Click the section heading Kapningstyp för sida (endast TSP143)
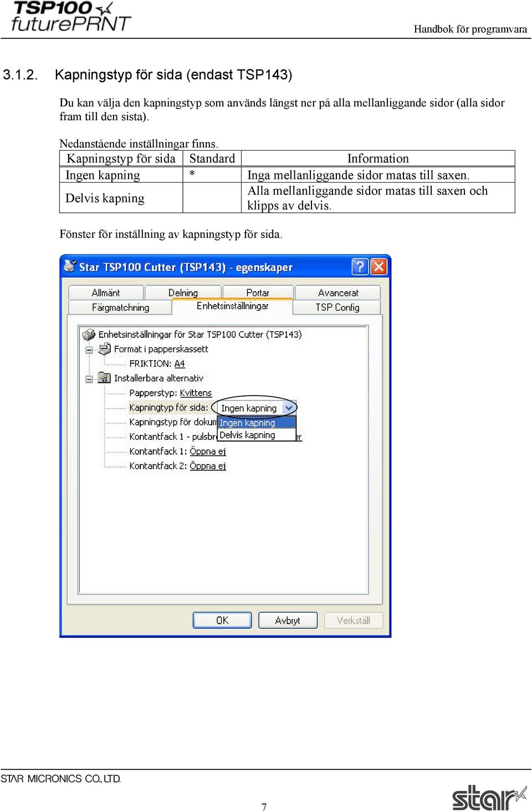 173,74
